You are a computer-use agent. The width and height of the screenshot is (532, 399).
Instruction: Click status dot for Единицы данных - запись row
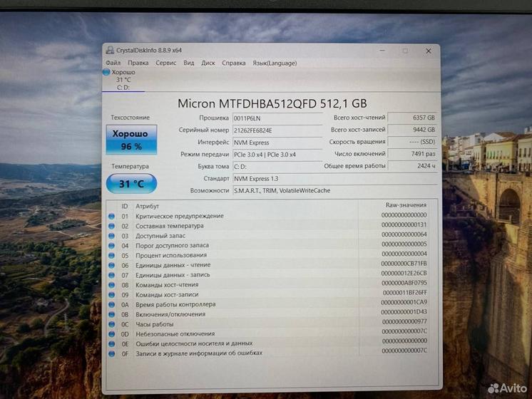tap(111, 275)
